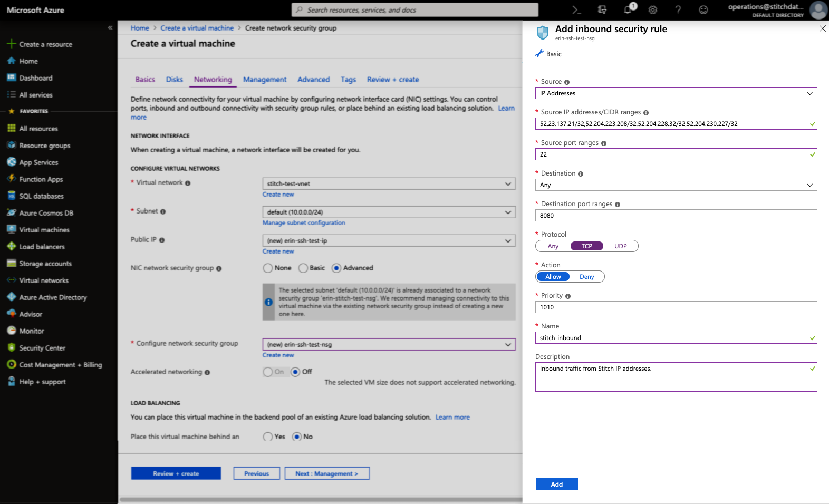Click the All services list icon
Screen dimensions: 829x504
point(12,94)
